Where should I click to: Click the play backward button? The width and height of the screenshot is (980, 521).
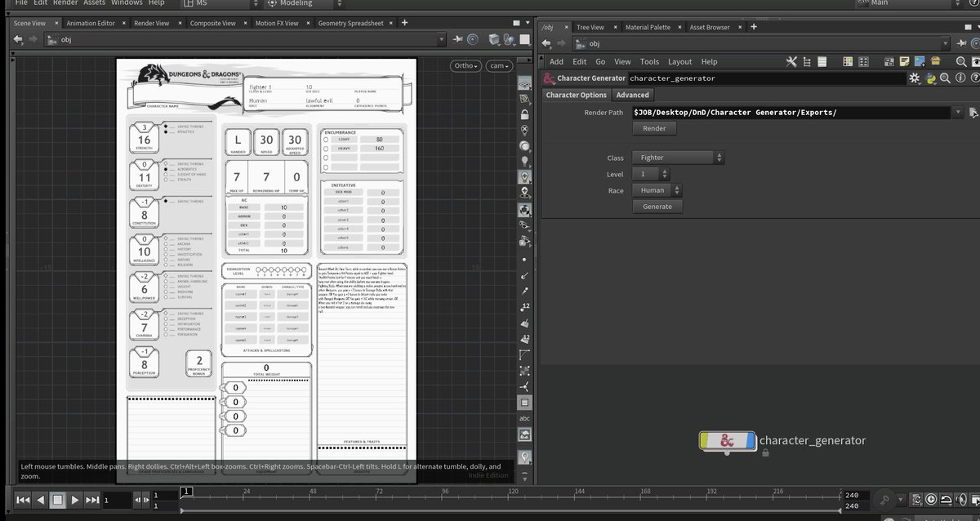click(x=41, y=499)
